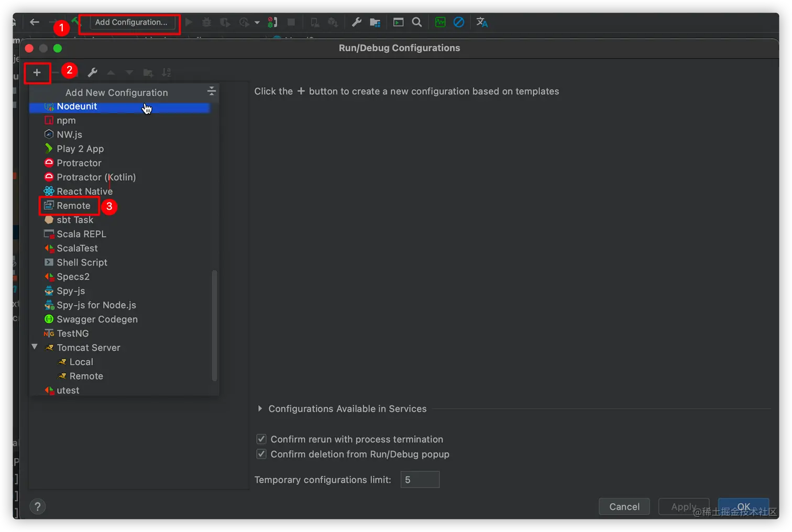Click the Profiler run icon in IDE toolbar
This screenshot has height=532, width=792.
click(244, 22)
